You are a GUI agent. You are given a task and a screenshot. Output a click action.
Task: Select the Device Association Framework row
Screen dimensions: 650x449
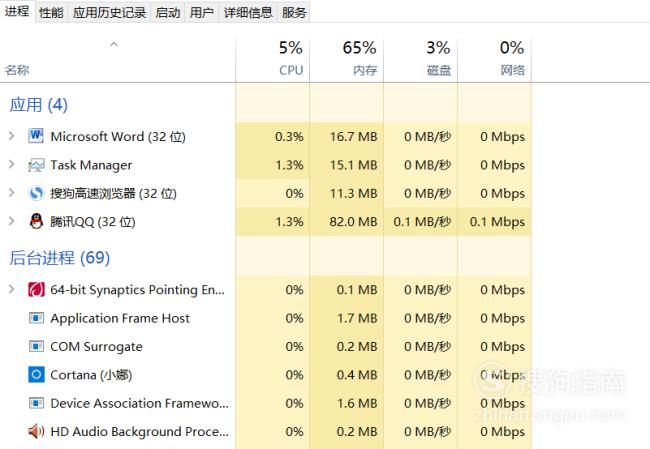click(139, 403)
